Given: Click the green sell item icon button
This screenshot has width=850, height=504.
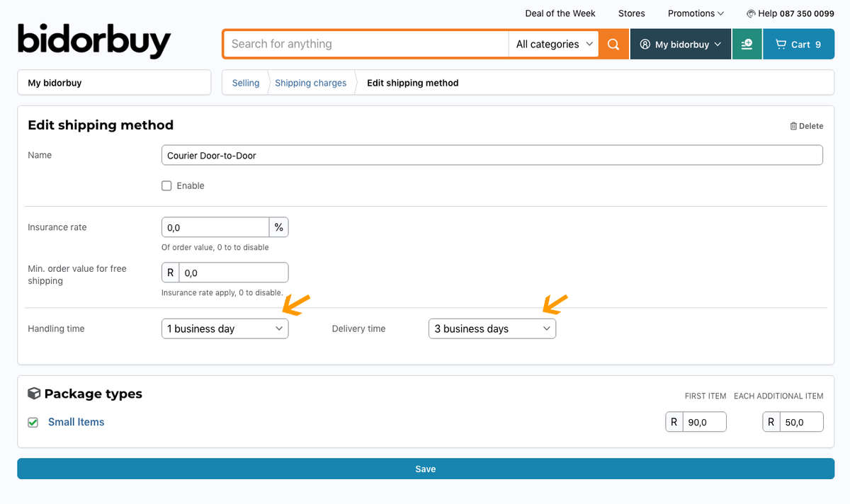Looking at the screenshot, I should click(x=747, y=44).
